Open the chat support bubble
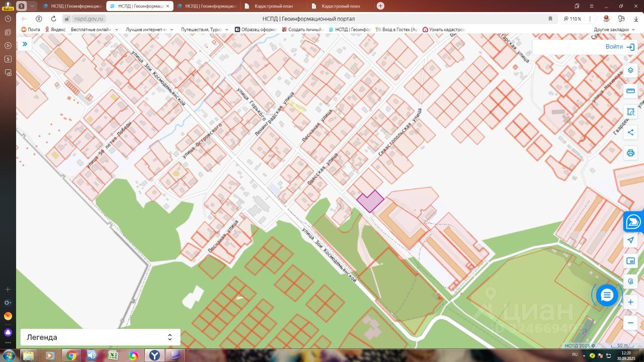The image size is (644, 362). pos(607,295)
